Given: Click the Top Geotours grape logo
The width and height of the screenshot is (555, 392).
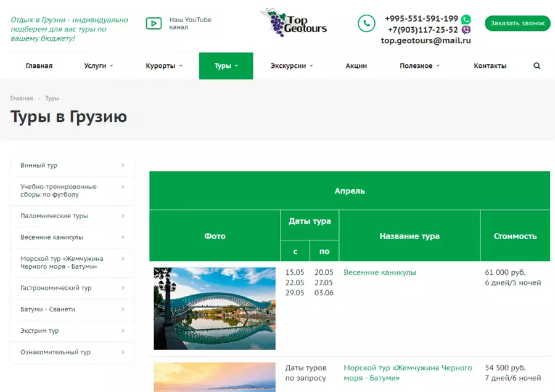Looking at the screenshot, I should [294, 23].
